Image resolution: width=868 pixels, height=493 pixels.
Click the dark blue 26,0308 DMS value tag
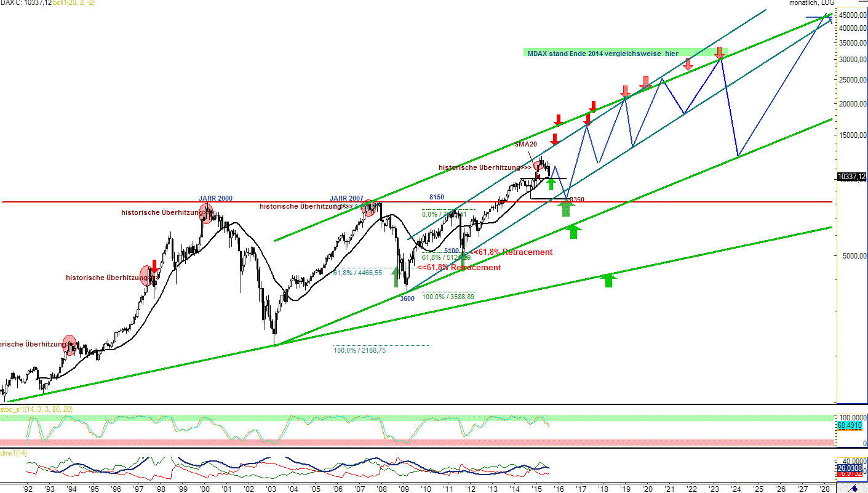coord(850,468)
